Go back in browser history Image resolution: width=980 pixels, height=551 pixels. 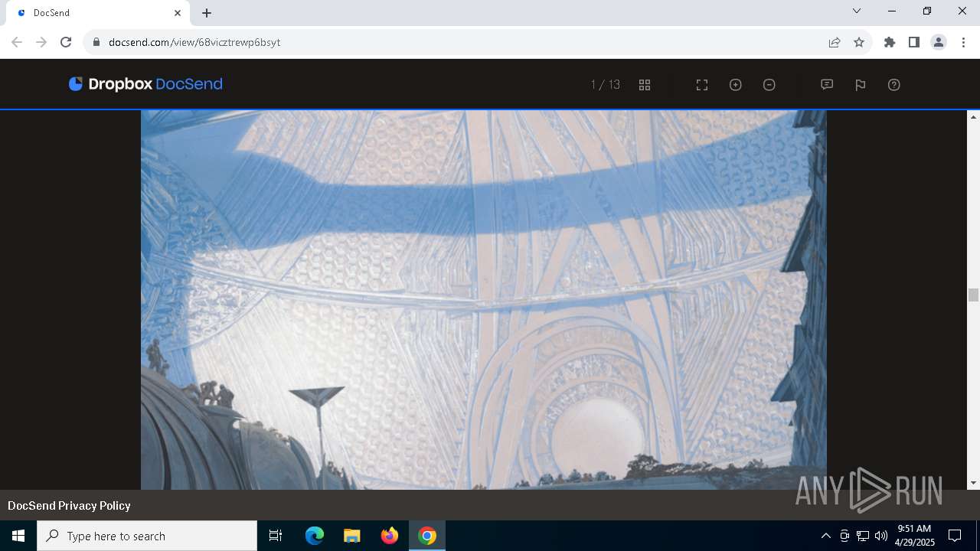(x=17, y=42)
